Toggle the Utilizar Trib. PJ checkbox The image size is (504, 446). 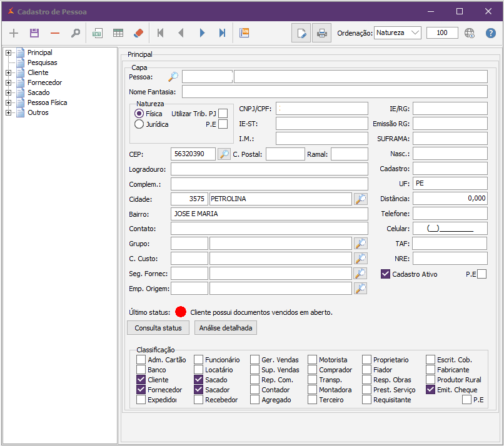[223, 114]
